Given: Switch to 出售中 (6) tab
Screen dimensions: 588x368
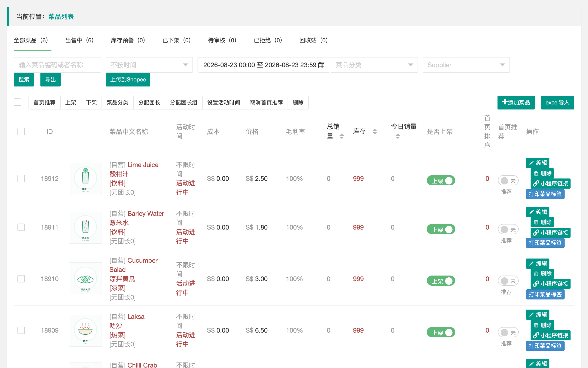Looking at the screenshot, I should (x=79, y=40).
